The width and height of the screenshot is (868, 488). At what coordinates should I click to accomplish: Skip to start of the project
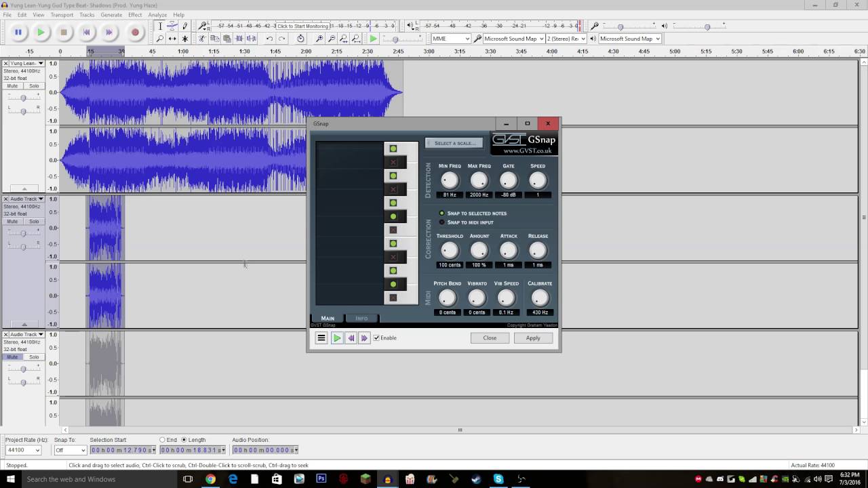(87, 32)
